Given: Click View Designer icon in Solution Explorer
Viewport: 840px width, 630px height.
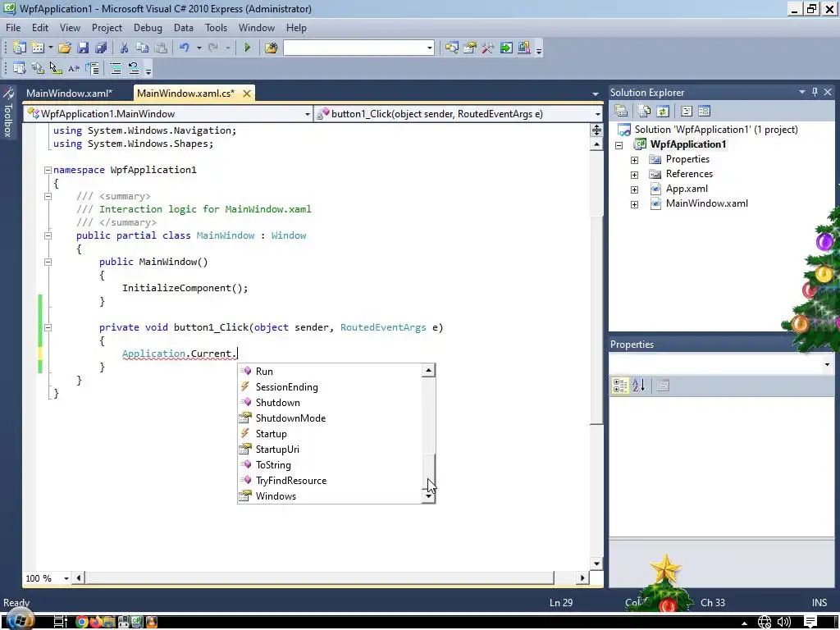Looking at the screenshot, I should [x=705, y=111].
